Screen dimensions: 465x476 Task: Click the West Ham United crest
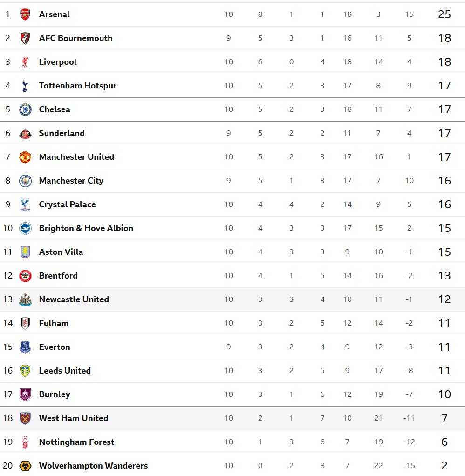[25, 418]
